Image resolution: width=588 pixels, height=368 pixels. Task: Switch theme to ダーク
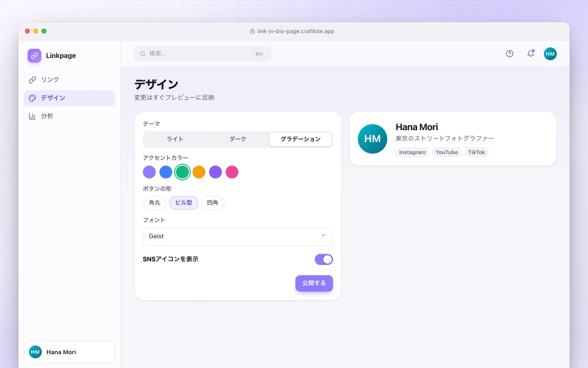[238, 139]
